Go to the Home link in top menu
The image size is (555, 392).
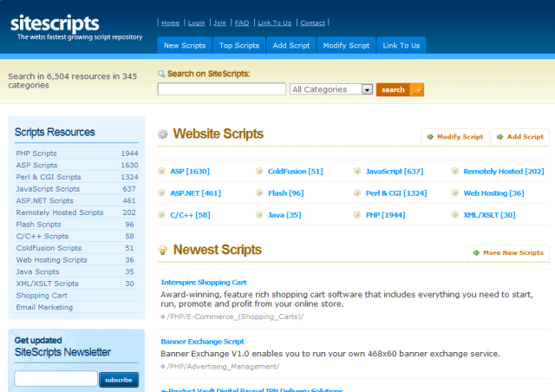170,23
